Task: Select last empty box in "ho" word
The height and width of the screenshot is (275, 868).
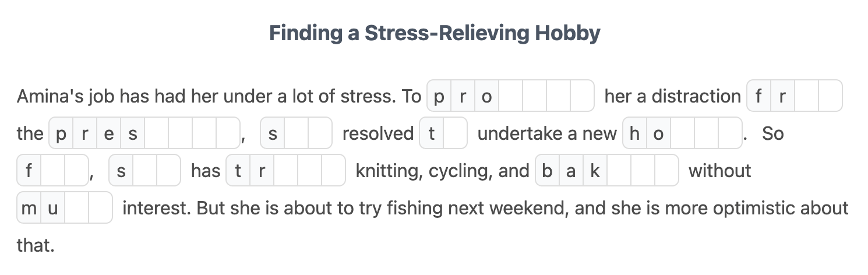Action: tap(729, 133)
